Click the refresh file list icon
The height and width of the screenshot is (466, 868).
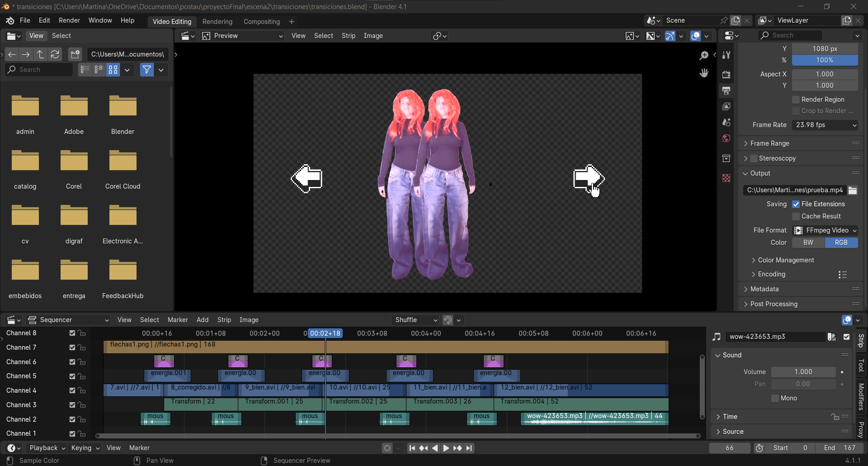pyautogui.click(x=55, y=54)
